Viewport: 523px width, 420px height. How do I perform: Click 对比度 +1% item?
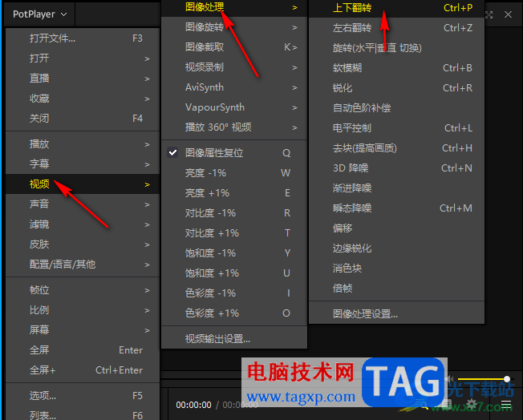234,233
